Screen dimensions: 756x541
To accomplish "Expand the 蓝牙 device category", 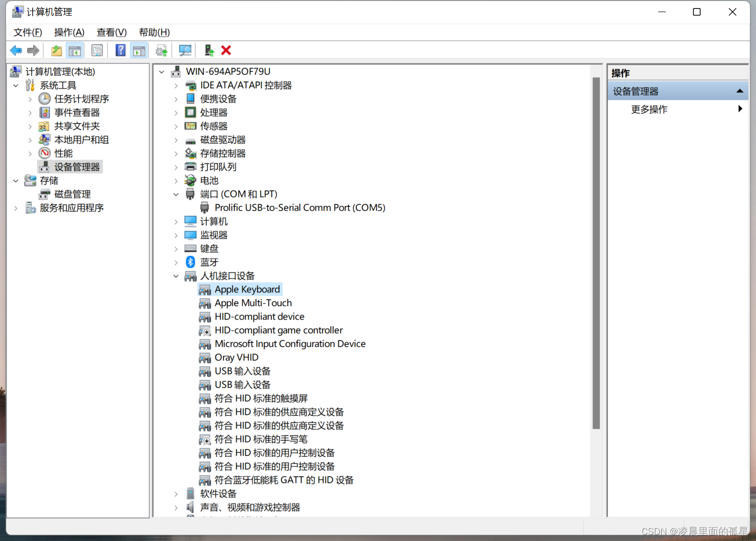I will tap(175, 262).
